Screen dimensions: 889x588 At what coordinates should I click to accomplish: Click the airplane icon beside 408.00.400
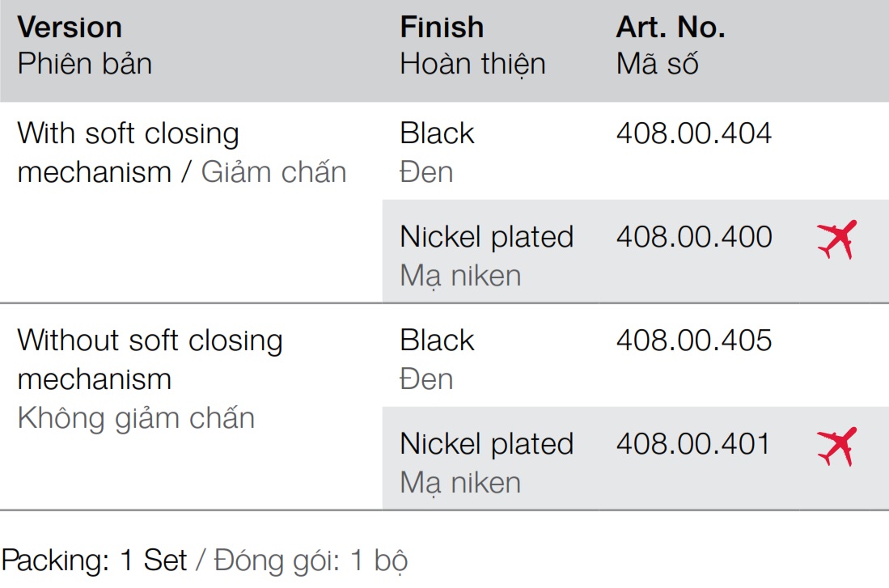click(836, 239)
